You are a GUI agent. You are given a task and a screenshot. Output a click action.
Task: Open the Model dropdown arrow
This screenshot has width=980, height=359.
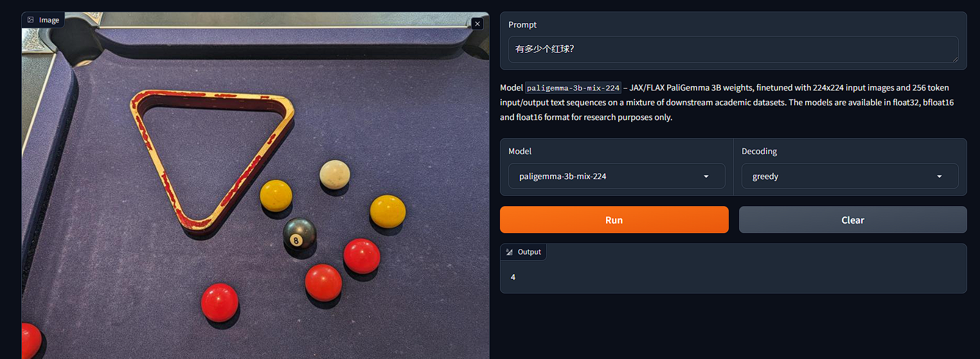[x=706, y=177]
